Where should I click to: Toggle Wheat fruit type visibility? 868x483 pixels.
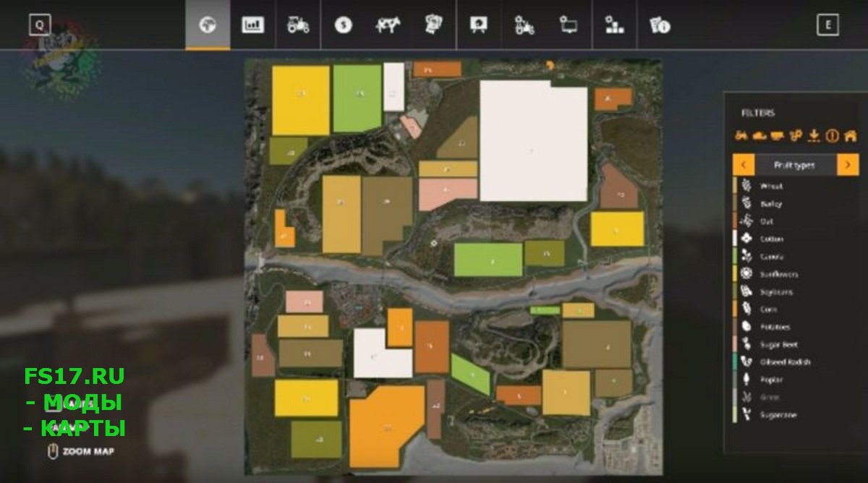795,186
